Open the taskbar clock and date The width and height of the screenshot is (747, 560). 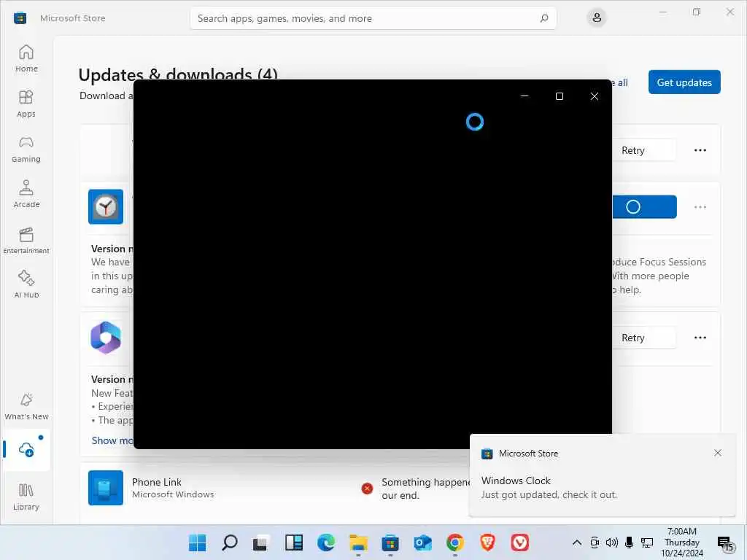click(x=682, y=542)
